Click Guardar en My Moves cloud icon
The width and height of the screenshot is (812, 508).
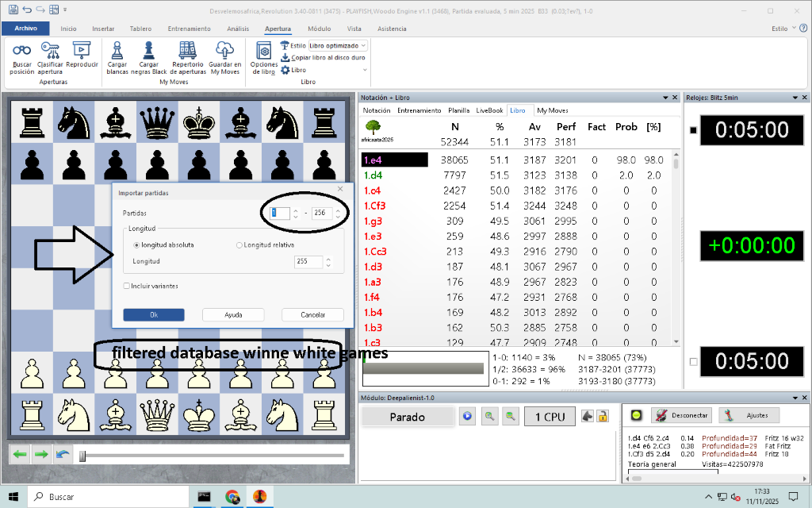click(225, 52)
